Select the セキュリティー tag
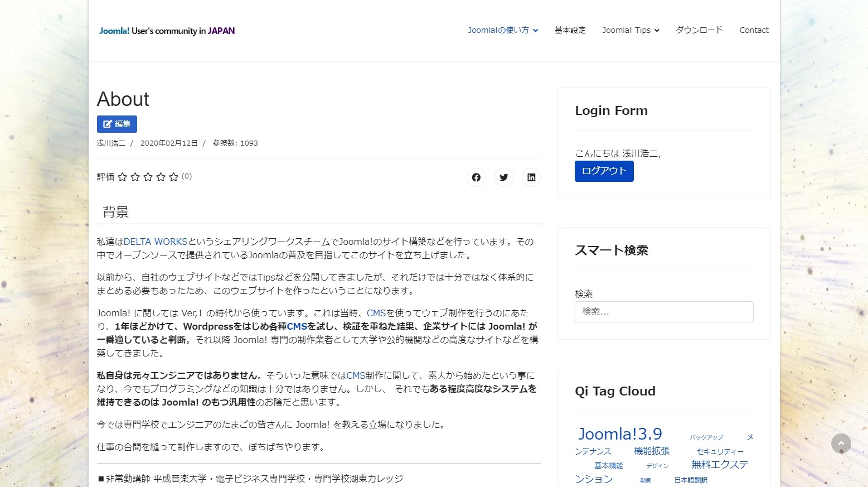Image resolution: width=868 pixels, height=487 pixels. [x=720, y=452]
